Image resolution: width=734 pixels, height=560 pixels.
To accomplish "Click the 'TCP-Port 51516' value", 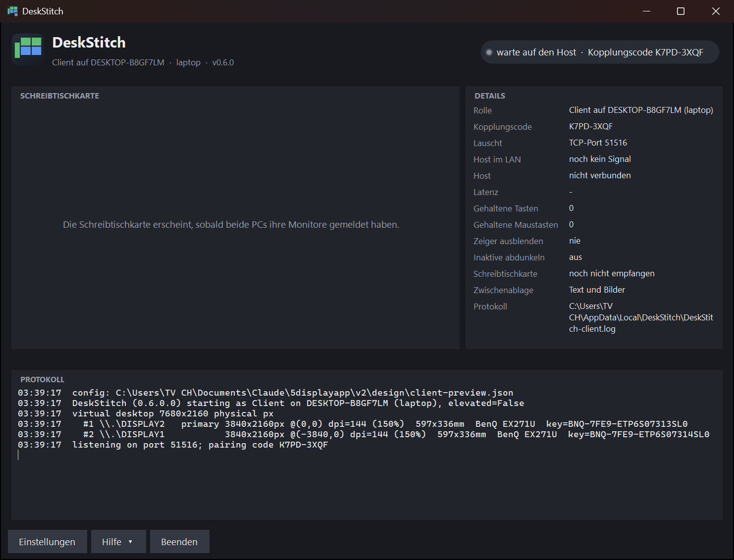I will click(x=598, y=143).
